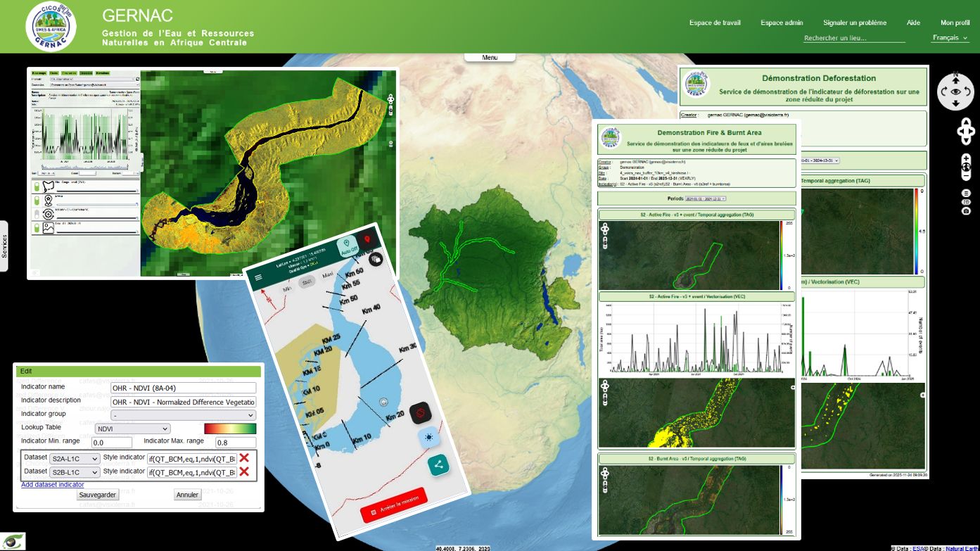Click the share icon on the mobile map
980x551 pixels.
tap(439, 464)
